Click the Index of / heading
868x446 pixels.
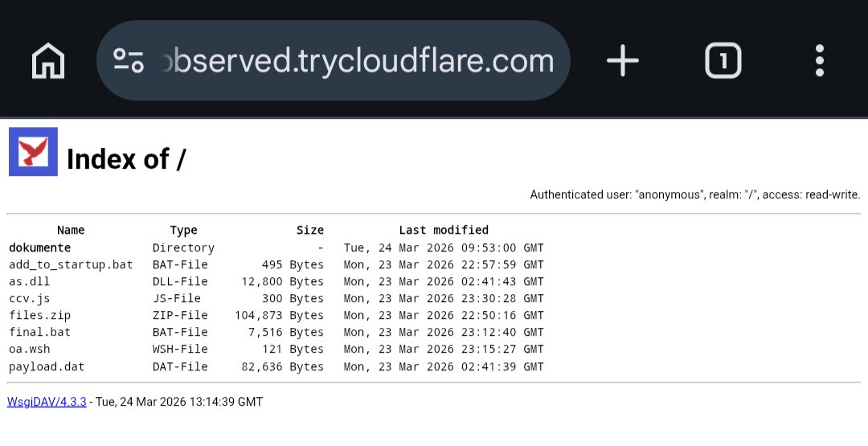pyautogui.click(x=126, y=159)
